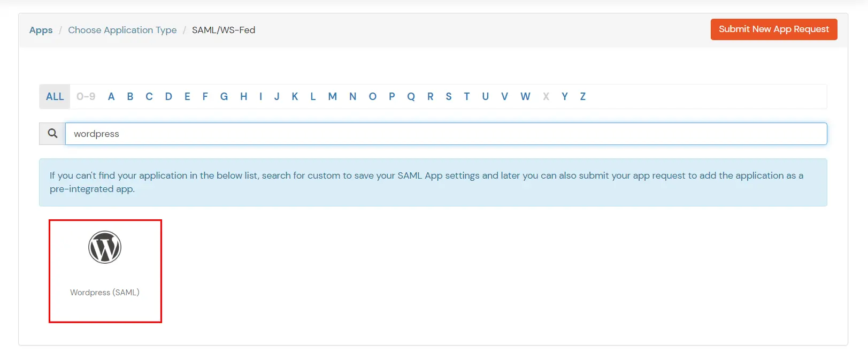Viewport: 868px width, 360px height.
Task: Click the search magnifier icon
Action: click(52, 134)
